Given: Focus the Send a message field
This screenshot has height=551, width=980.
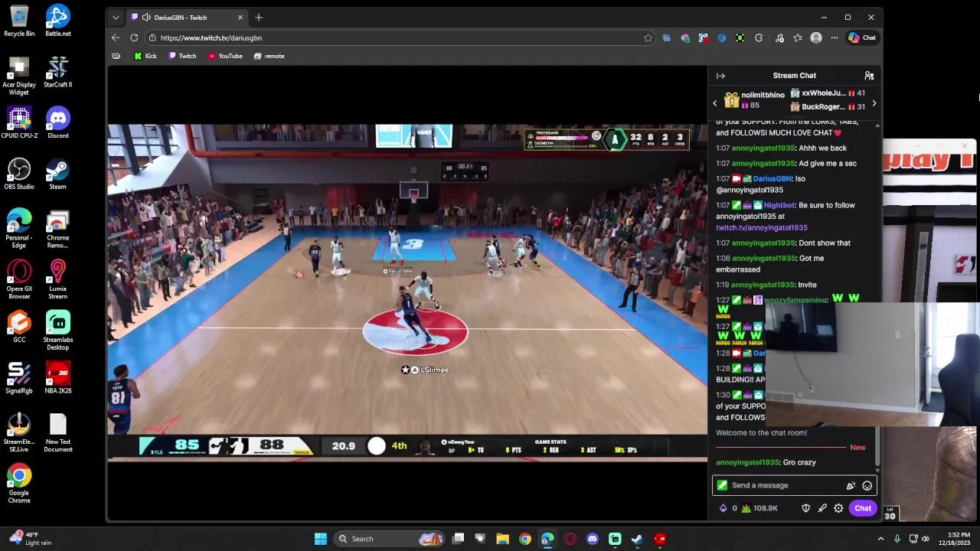Looking at the screenshot, I should coord(794,485).
